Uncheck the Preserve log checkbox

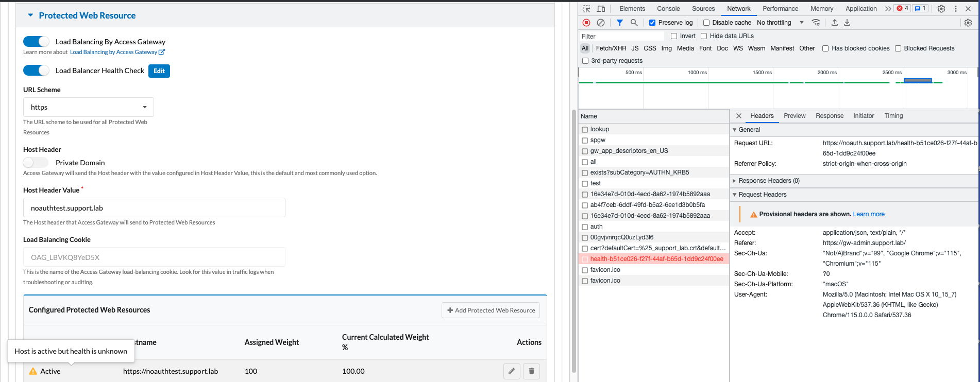click(652, 23)
